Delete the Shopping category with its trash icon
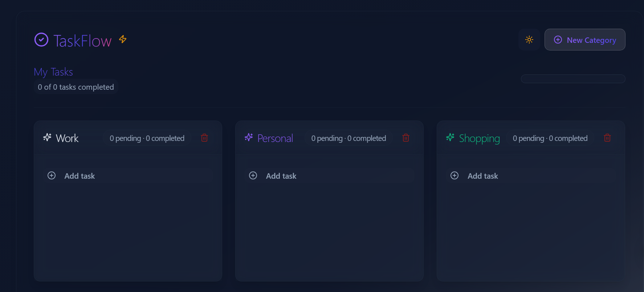644x292 pixels. pos(607,138)
